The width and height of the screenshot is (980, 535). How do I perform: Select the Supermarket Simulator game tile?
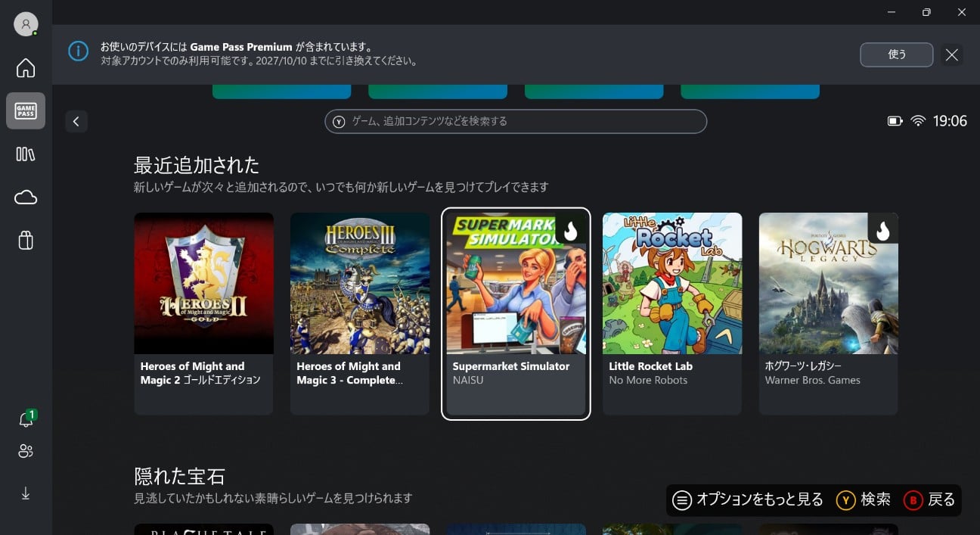coord(516,313)
